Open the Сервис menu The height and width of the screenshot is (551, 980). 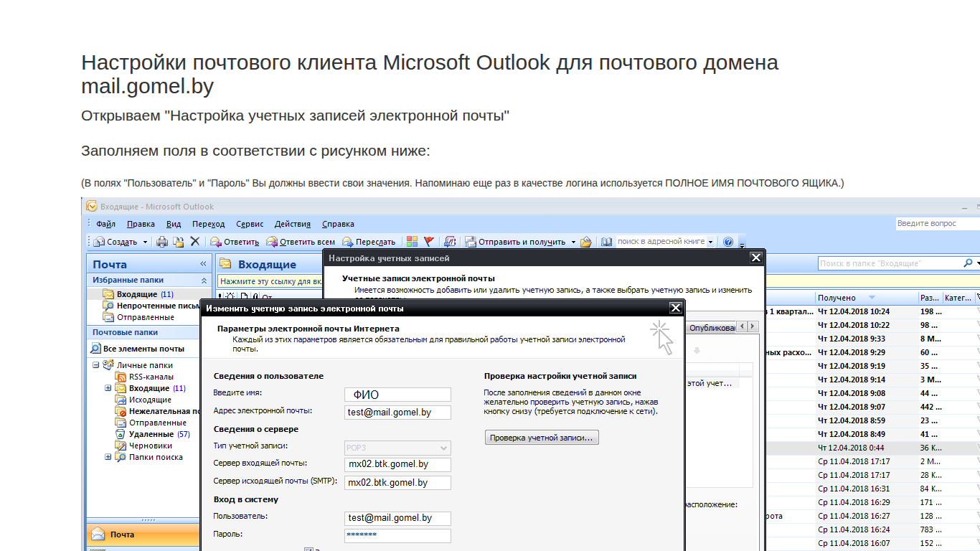pyautogui.click(x=250, y=224)
